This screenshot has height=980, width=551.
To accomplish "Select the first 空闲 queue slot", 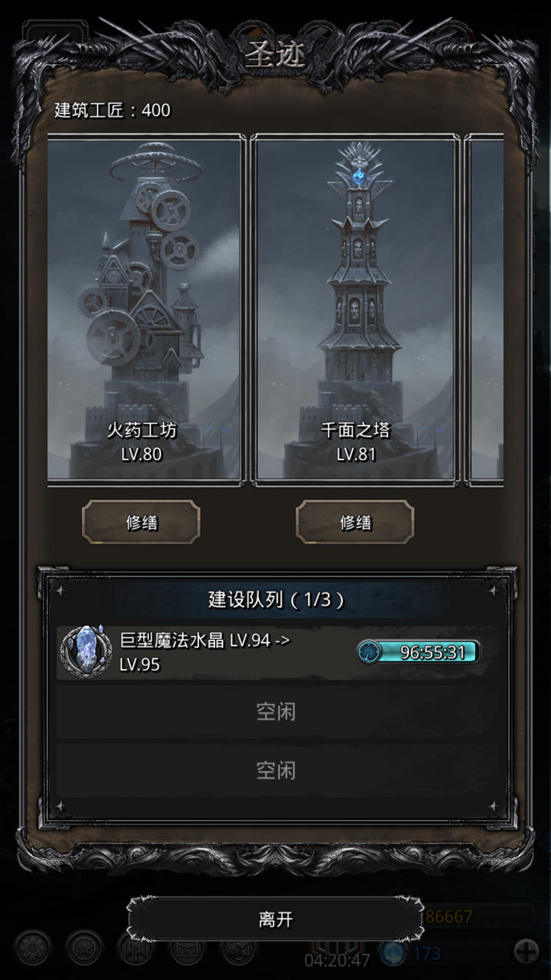I will click(275, 712).
